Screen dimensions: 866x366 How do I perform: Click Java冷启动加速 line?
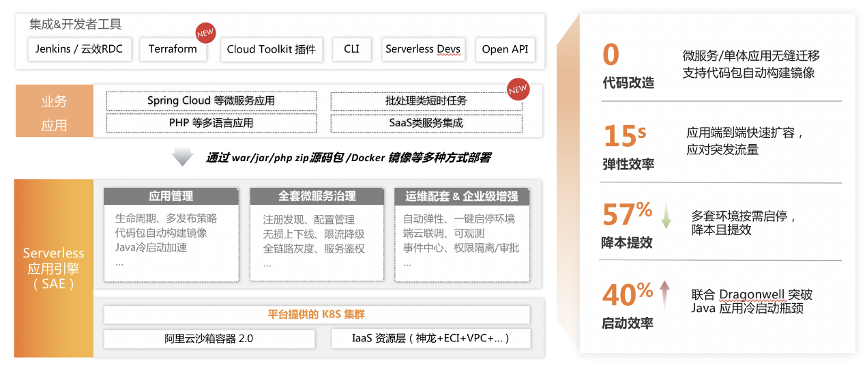point(151,247)
